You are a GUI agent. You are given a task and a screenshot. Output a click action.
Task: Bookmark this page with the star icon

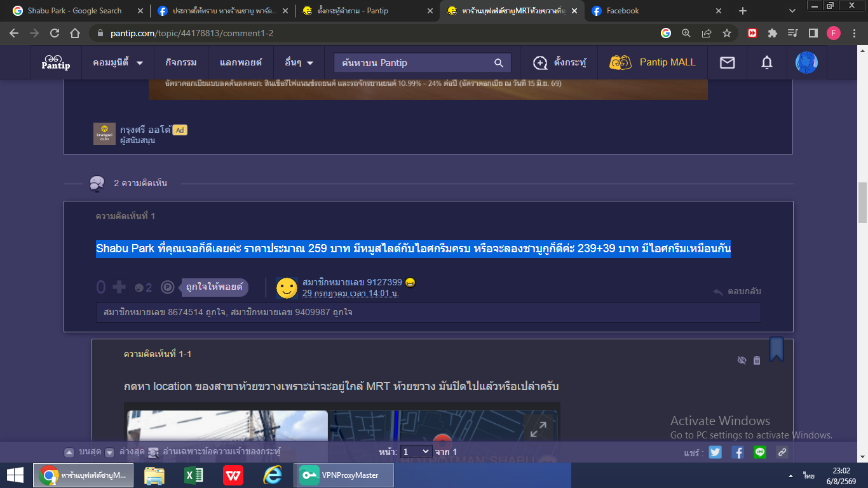(727, 33)
